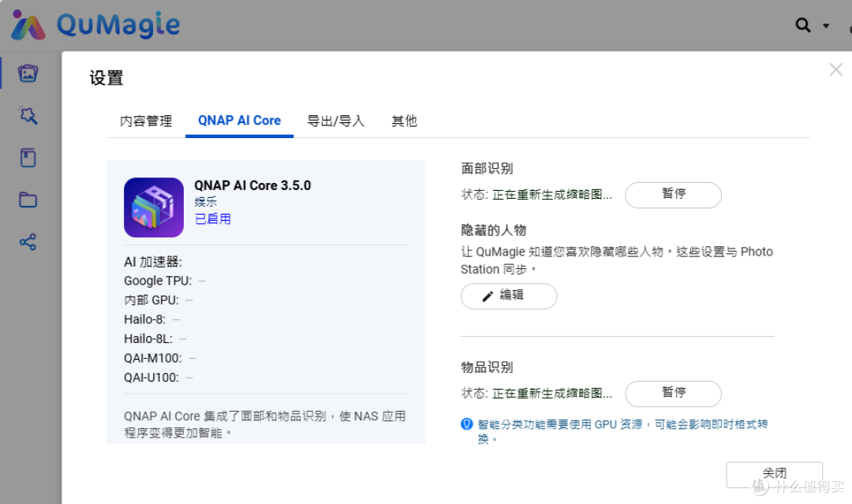Open the Albums sidebar icon
The width and height of the screenshot is (852, 504).
tap(28, 158)
